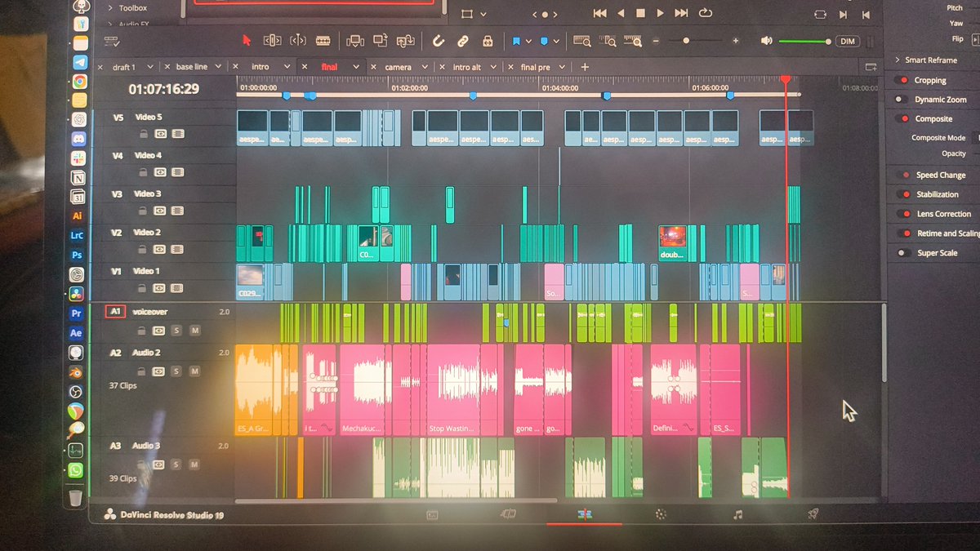Toggle the Position Lock padlock icon
Image resolution: width=980 pixels, height=551 pixels.
(x=488, y=40)
